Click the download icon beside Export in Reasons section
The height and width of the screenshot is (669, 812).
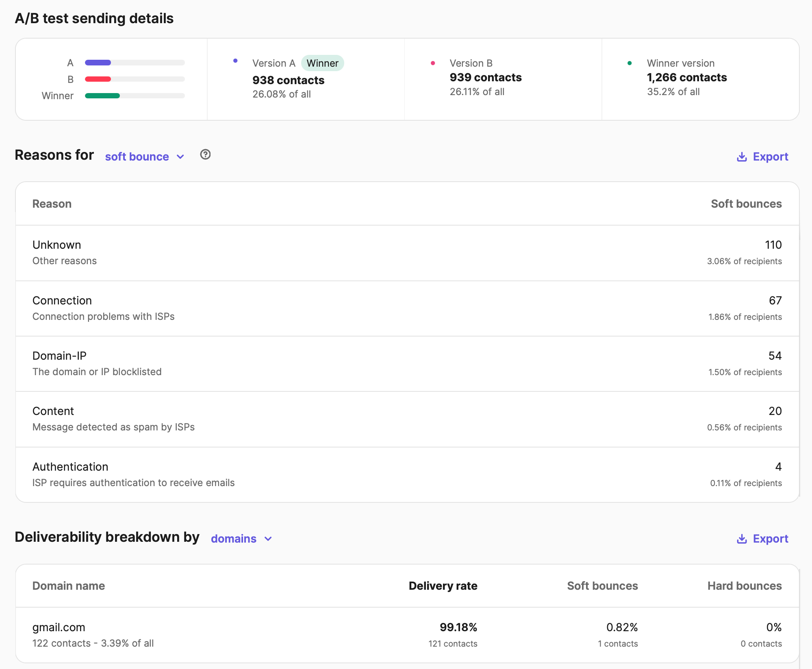[x=742, y=156]
